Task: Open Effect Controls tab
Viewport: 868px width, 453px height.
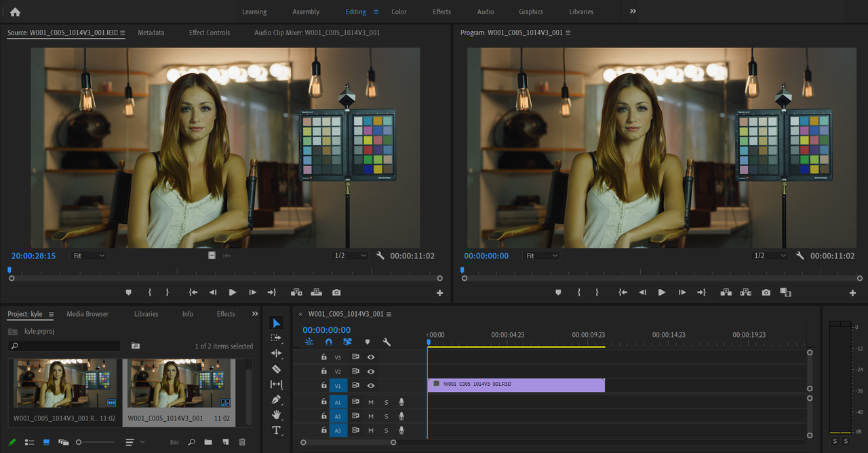Action: click(x=210, y=33)
